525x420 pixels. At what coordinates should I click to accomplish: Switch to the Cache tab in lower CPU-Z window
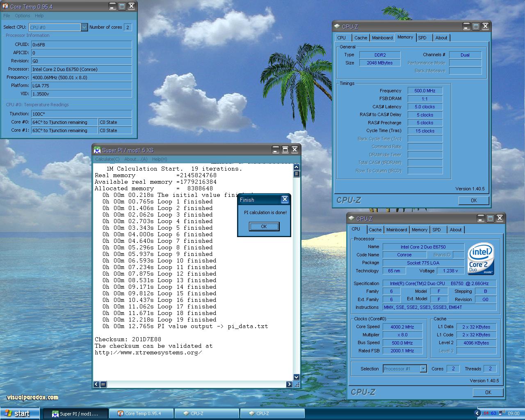[x=375, y=230]
